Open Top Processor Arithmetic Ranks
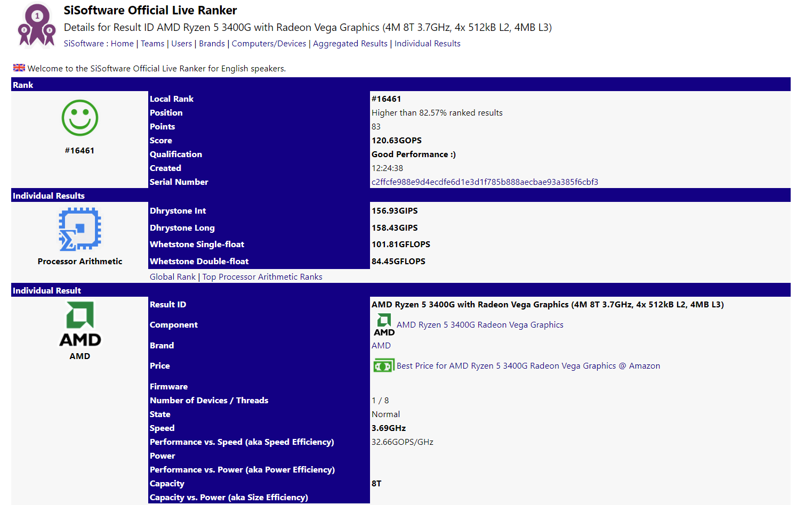Image resolution: width=812 pixels, height=505 pixels. point(262,277)
